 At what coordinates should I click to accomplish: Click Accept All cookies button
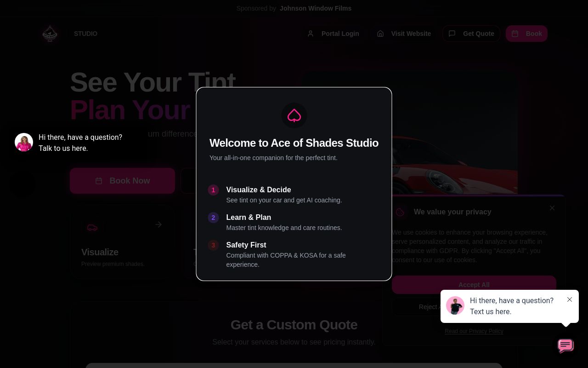coord(474,285)
